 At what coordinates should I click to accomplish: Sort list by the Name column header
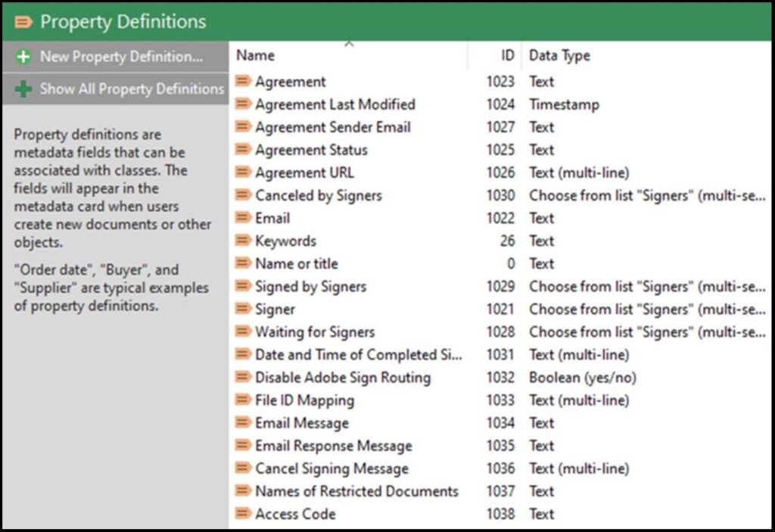click(256, 56)
